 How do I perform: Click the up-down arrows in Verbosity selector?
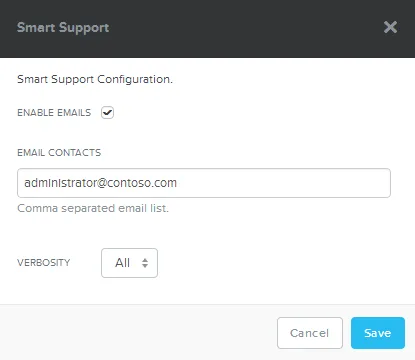coord(145,263)
